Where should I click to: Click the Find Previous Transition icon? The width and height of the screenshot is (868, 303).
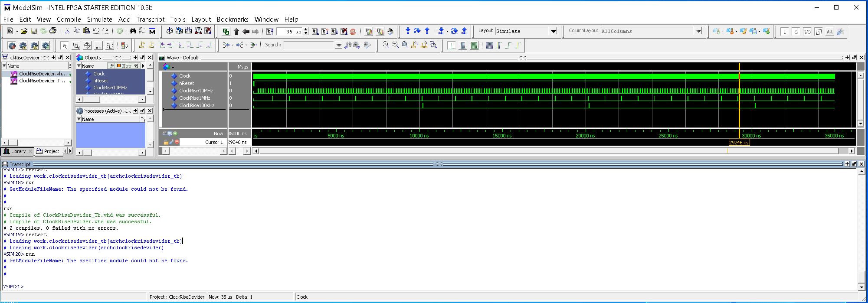coord(162,45)
